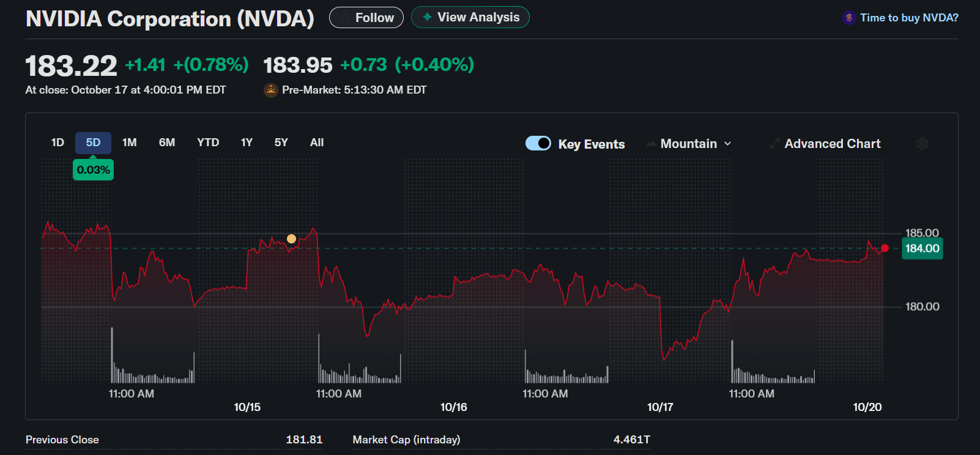This screenshot has height=455, width=980.
Task: Switch to the 1Y period tab
Action: 246,142
